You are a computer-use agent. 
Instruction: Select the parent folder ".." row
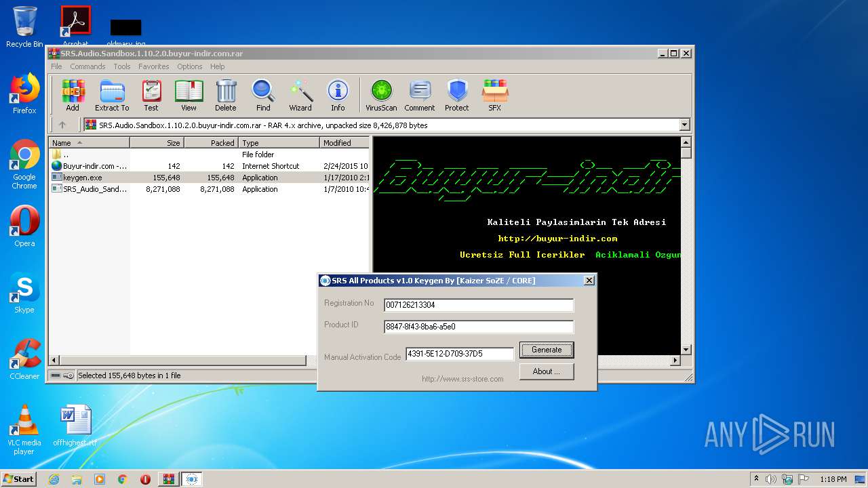[x=210, y=155]
